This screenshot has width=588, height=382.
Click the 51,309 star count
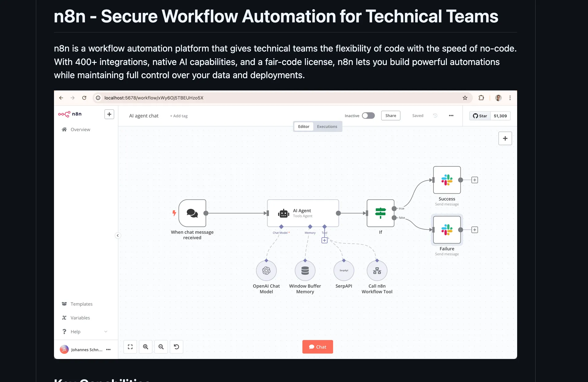tap(500, 116)
